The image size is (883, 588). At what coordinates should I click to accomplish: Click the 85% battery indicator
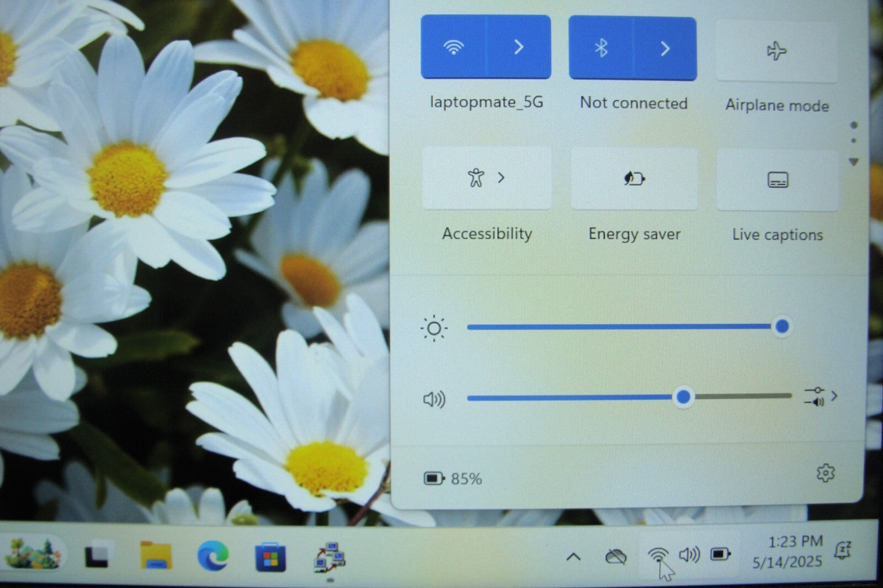453,478
